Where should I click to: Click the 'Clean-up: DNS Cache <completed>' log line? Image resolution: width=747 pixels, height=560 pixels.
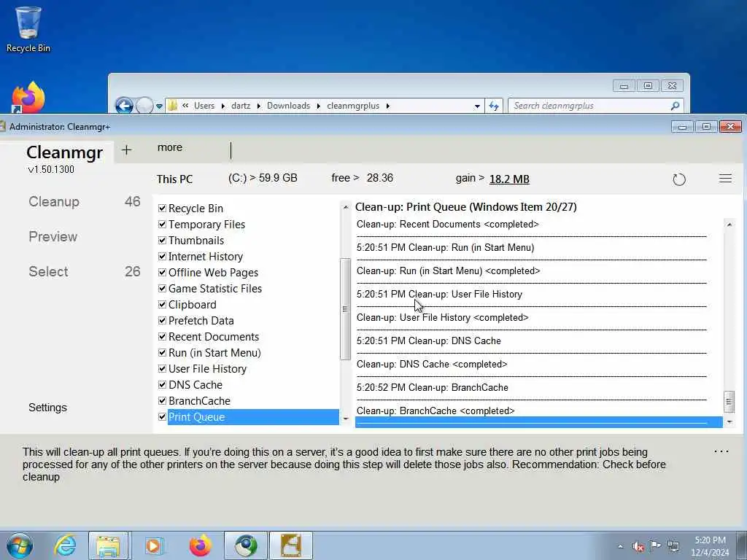[432, 365]
